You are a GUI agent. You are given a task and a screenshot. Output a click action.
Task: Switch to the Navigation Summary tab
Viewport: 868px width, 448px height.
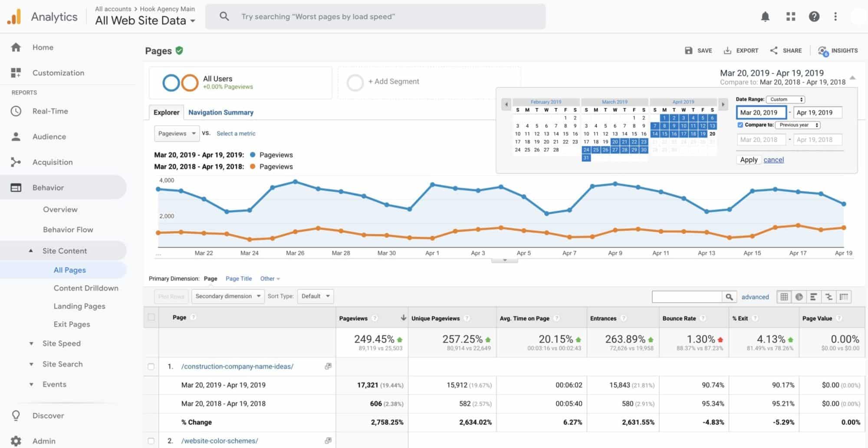coord(221,112)
